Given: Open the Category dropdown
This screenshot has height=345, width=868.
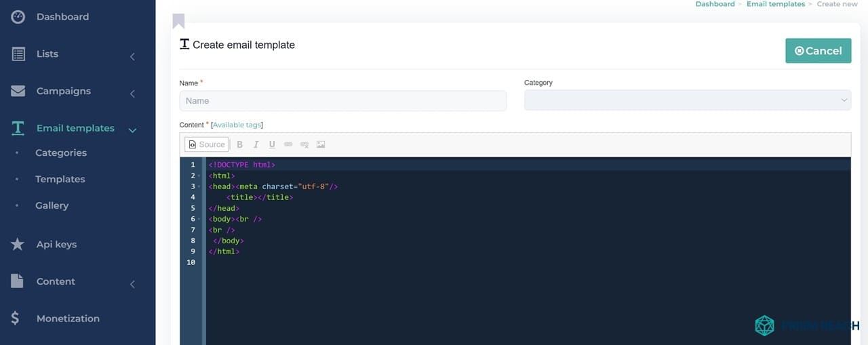Looking at the screenshot, I should (x=687, y=100).
